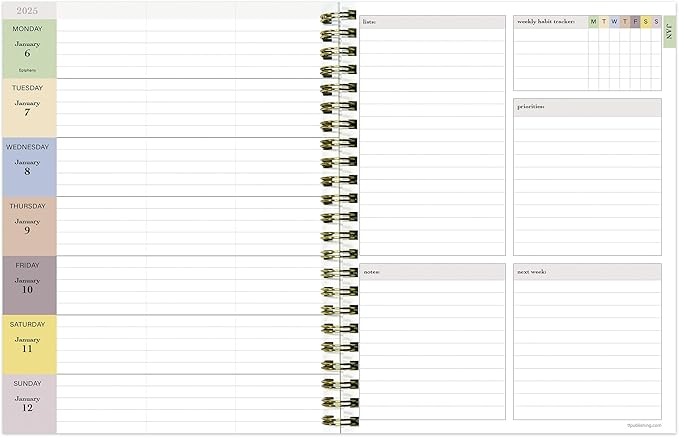
Task: Click the gold spiral binding
Action: [x=338, y=218]
